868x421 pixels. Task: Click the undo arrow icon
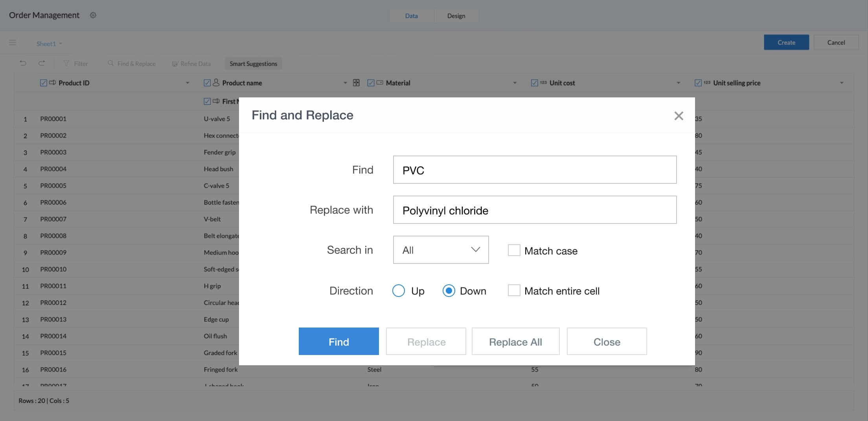(23, 63)
